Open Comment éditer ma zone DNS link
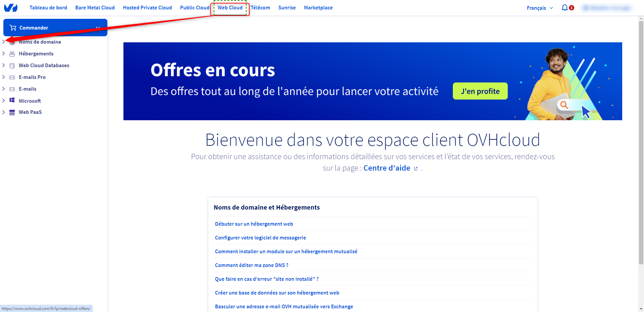The width and height of the screenshot is (644, 312). click(252, 265)
